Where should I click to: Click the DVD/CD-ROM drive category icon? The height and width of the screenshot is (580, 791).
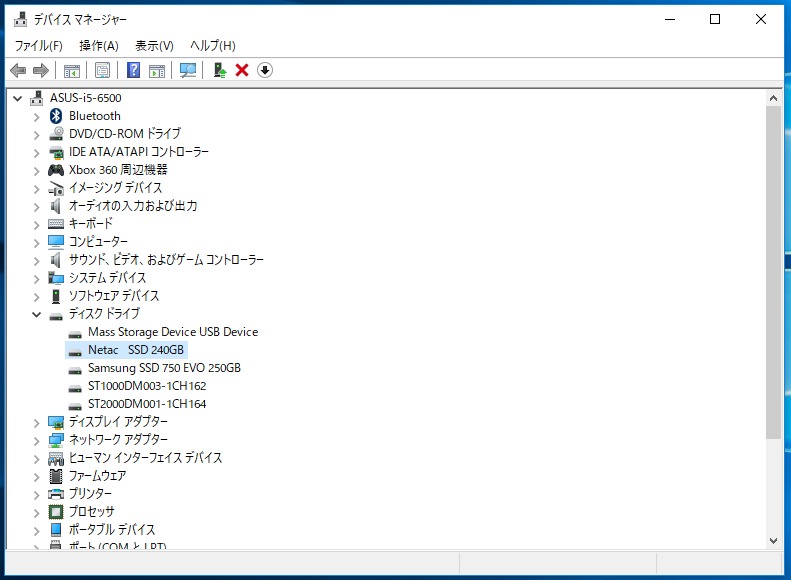point(56,134)
